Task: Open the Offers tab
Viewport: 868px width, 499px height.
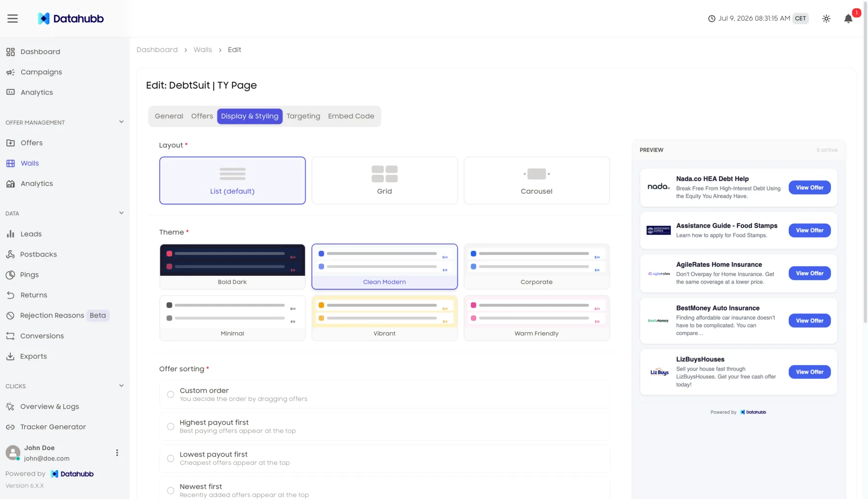Action: point(202,116)
